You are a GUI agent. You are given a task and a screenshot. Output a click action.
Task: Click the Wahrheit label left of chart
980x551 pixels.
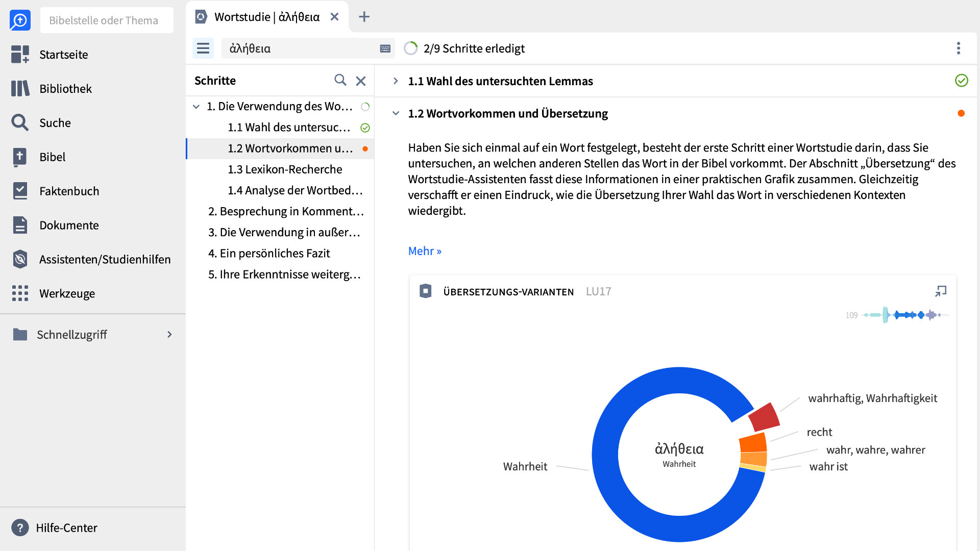click(x=525, y=466)
